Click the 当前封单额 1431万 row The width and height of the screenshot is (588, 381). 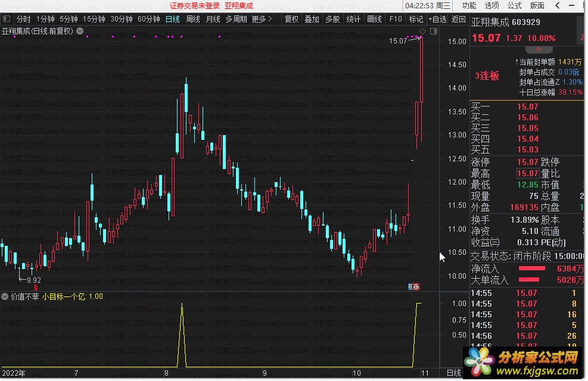click(x=550, y=62)
